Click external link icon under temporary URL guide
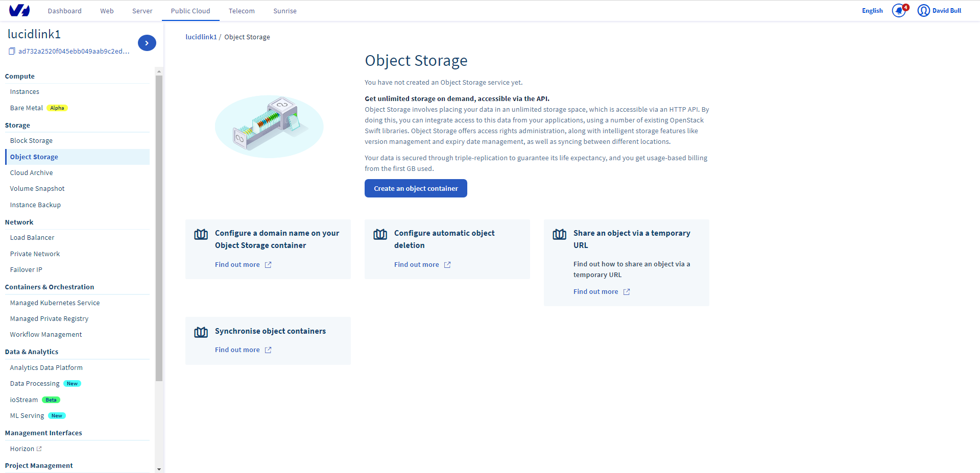The image size is (980, 473). click(x=627, y=292)
